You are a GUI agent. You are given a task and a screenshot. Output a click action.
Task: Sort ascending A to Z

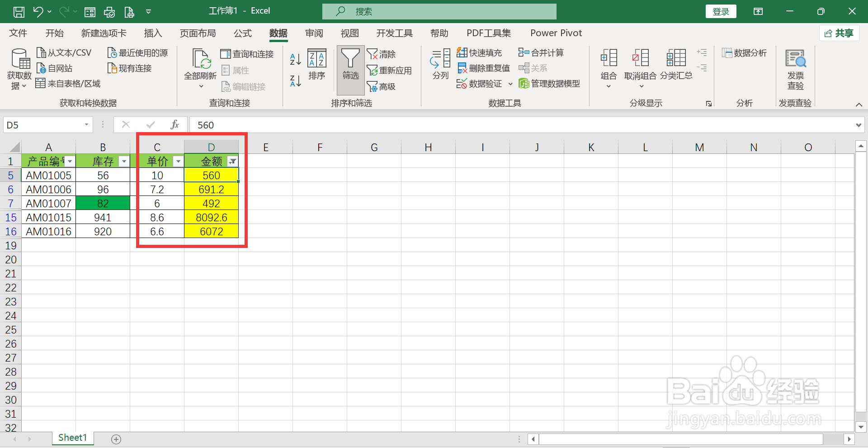(x=295, y=59)
